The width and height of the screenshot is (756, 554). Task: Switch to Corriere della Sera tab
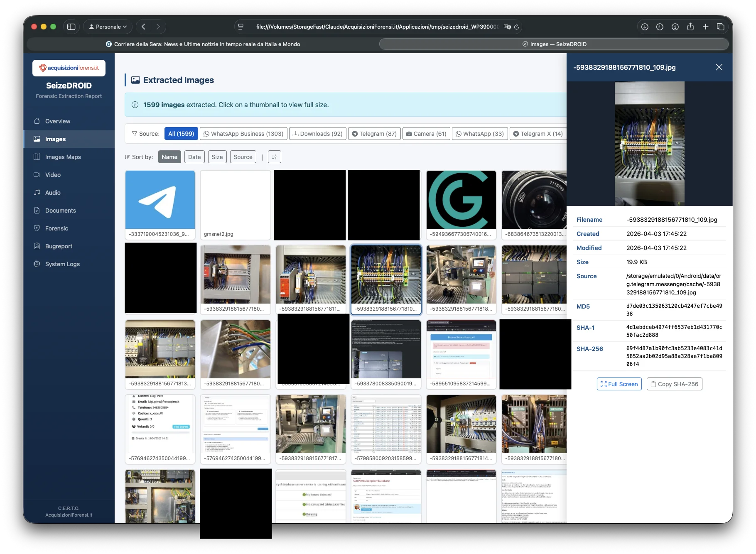203,44
